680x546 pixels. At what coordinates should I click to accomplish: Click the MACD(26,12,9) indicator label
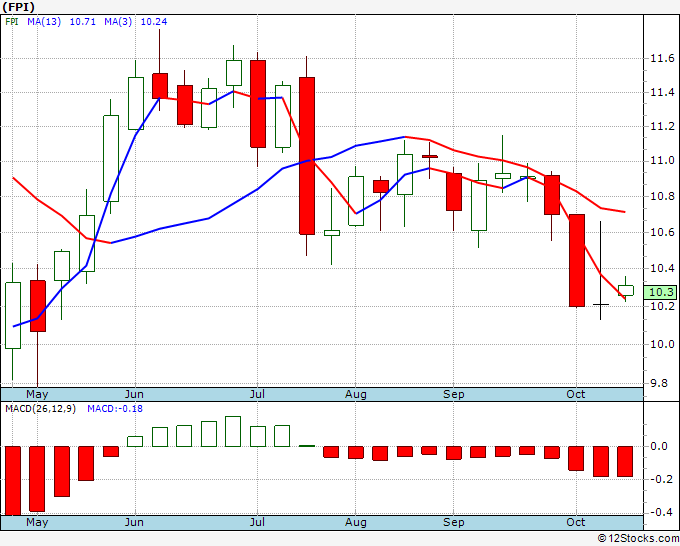coord(40,409)
